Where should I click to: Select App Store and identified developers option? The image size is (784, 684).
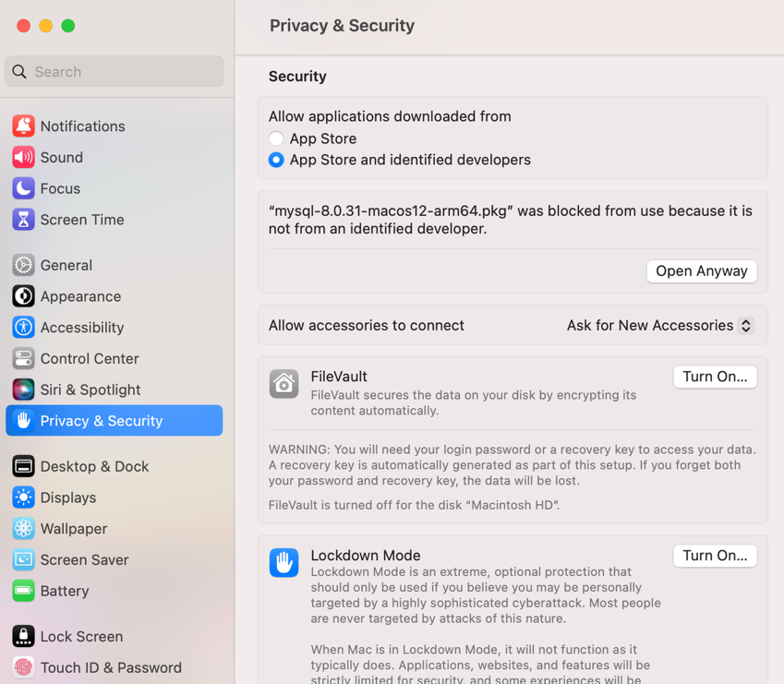(276, 160)
